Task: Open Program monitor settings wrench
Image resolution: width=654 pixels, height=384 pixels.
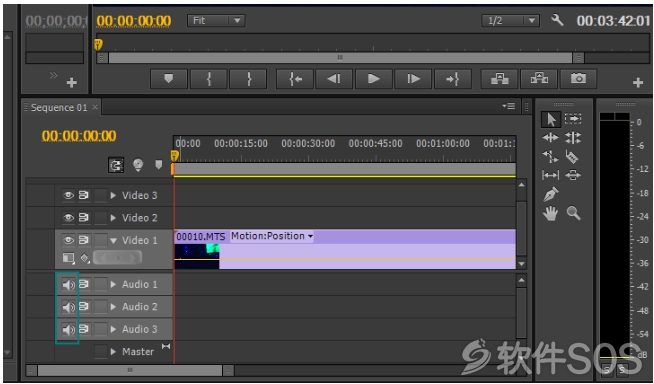Action: pos(557,20)
